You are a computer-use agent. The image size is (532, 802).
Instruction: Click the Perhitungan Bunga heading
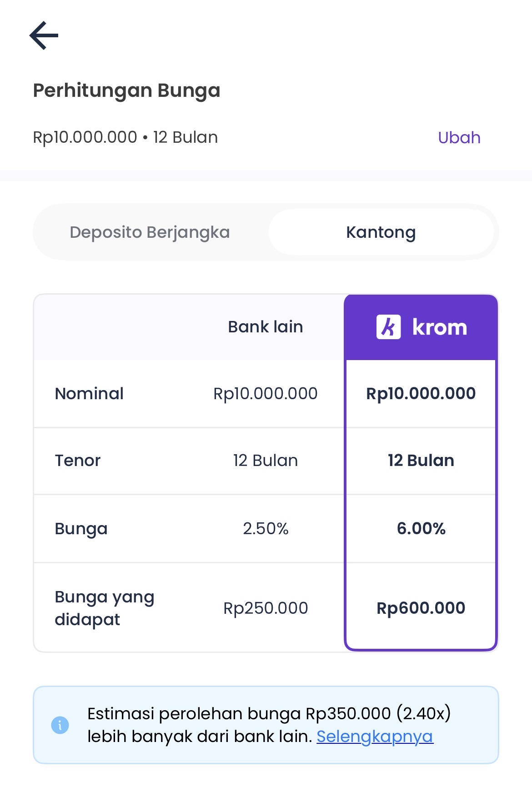tap(126, 90)
